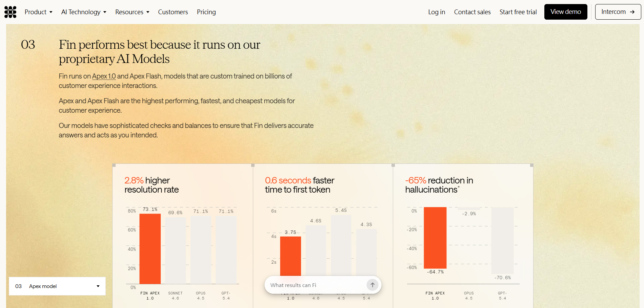The image size is (644, 308).
Task: Click the "Fin performs best" section heading
Action: [160, 52]
